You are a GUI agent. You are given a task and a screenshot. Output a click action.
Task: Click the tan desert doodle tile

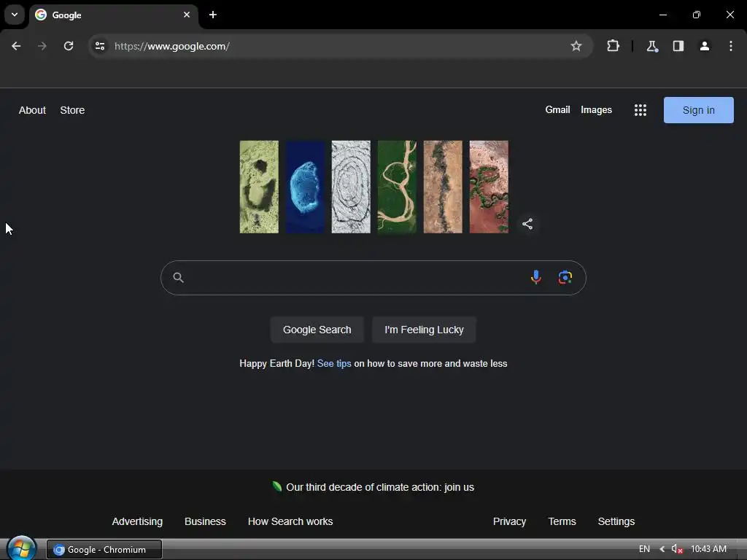[443, 187]
